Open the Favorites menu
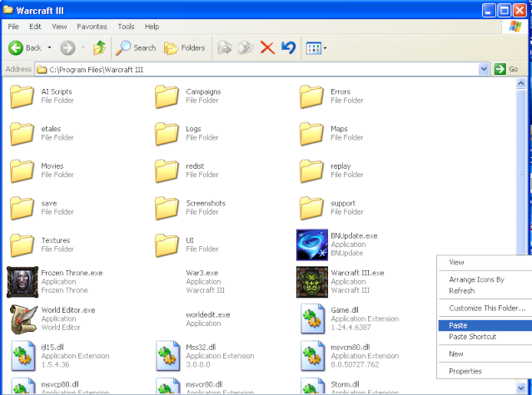The image size is (532, 395). (x=92, y=27)
